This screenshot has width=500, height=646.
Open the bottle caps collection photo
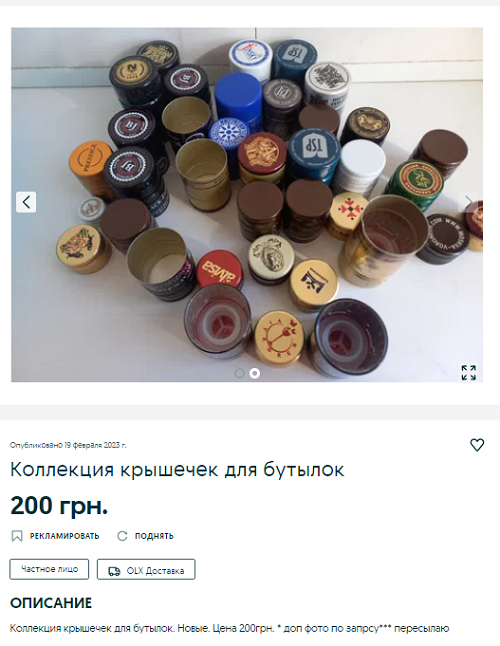click(x=247, y=205)
